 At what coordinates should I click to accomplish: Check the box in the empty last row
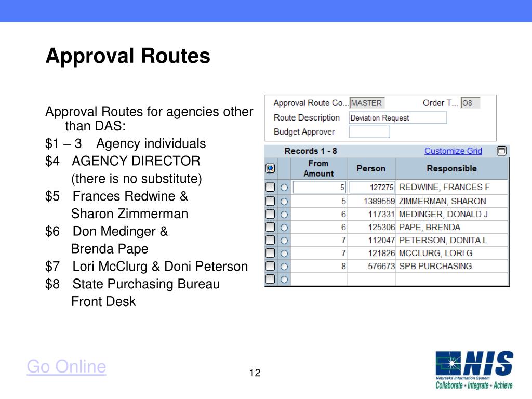click(x=270, y=279)
